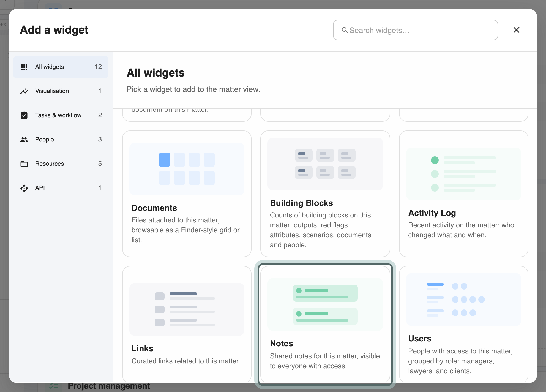Screen dimensions: 546x392
Task: Click the All widgets grid icon
Action: 24,67
